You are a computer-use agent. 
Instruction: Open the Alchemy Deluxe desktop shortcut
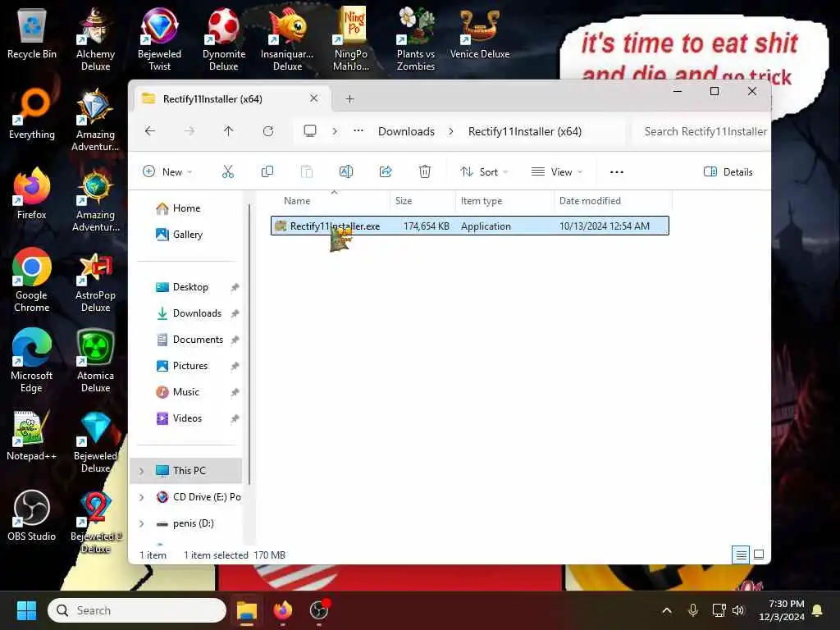click(95, 38)
